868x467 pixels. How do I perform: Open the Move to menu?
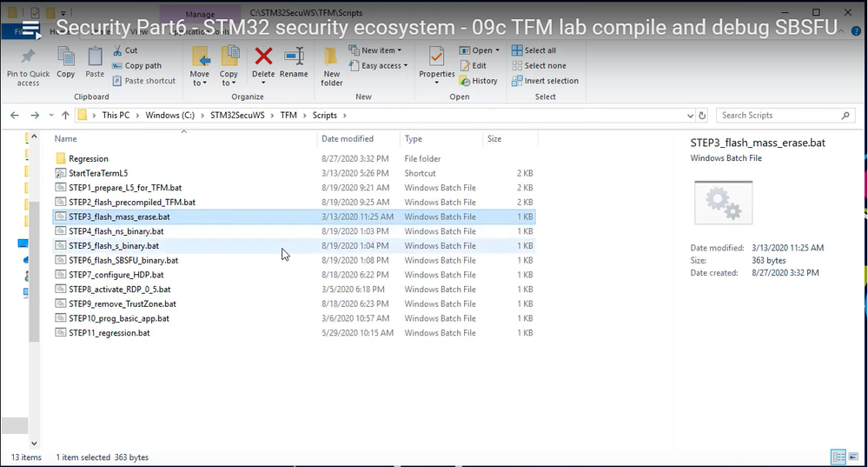(199, 66)
